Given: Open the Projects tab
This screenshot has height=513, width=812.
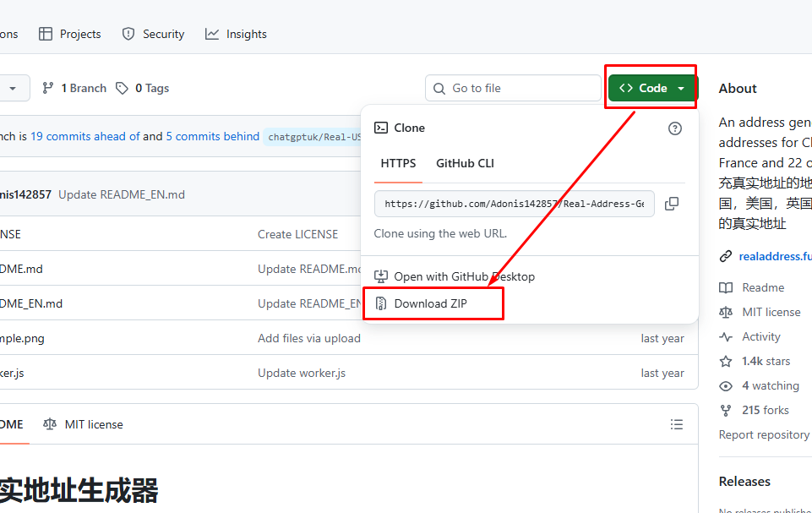Looking at the screenshot, I should point(70,34).
